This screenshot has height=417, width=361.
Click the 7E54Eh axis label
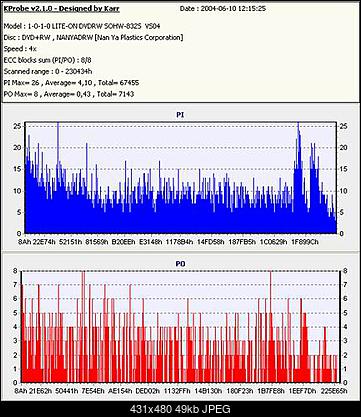(93, 391)
